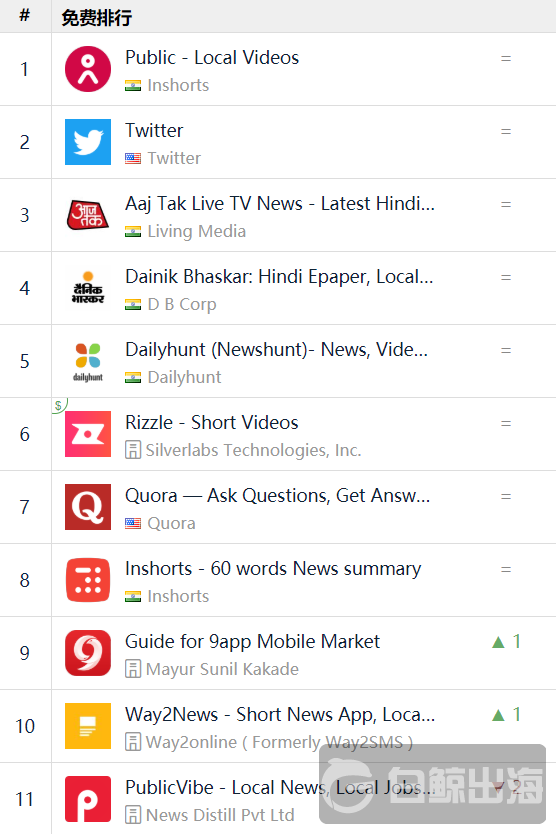Screen dimensions: 556x834
Task: Click the Guide for 9app Mobile Market title
Action: [253, 641]
